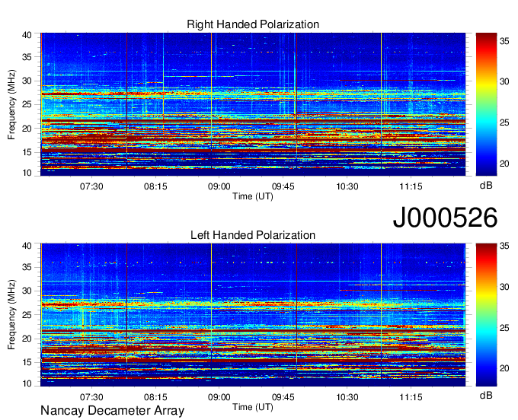Click the top plot color scale bar
Viewport: 518px width, 420px height.
click(x=486, y=104)
